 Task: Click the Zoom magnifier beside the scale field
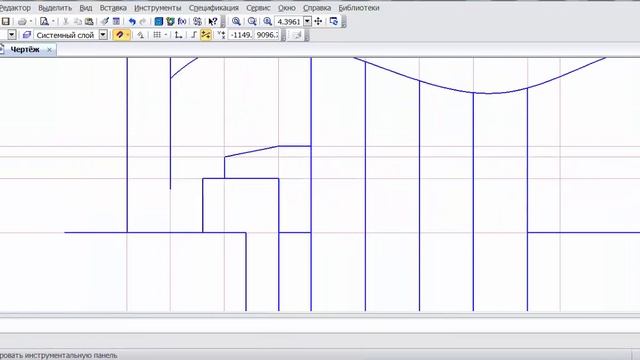[267, 21]
